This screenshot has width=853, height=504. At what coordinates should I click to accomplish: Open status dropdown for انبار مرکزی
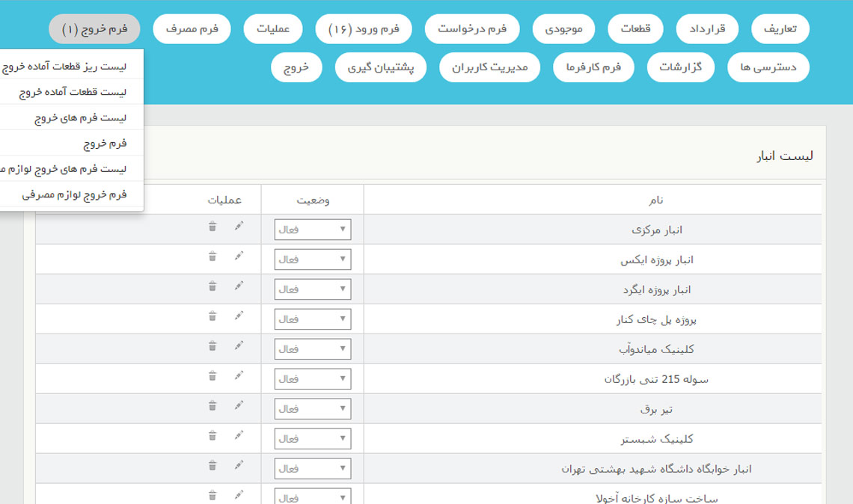click(313, 230)
